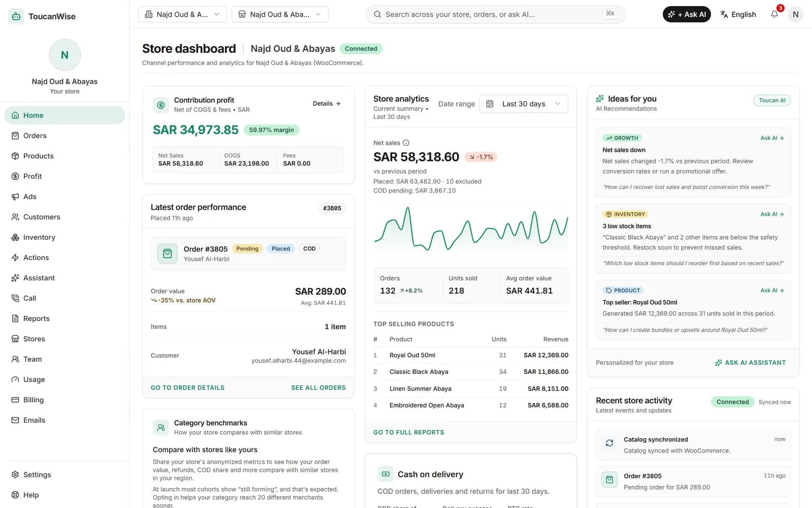Click the -1.7% net sales change badge
This screenshot has height=508, width=812.
481,157
